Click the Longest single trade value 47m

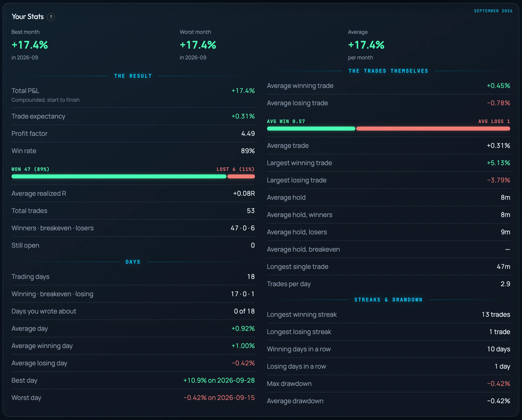[503, 267]
